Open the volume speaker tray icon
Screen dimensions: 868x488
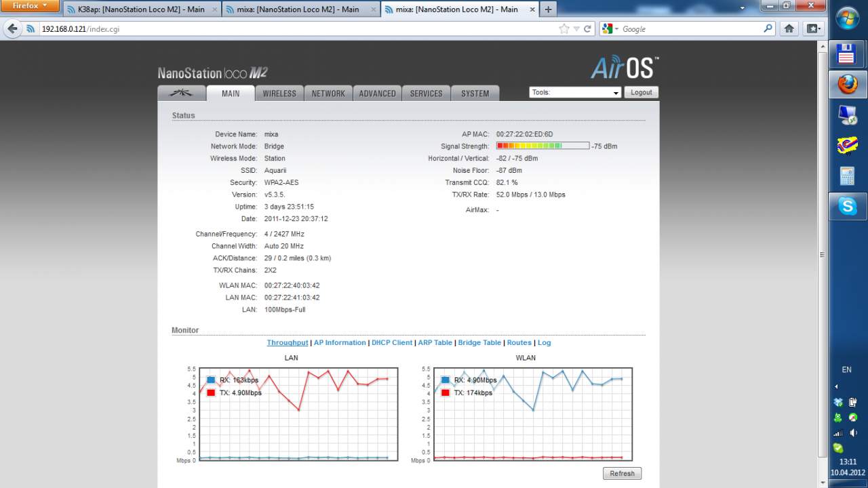[x=853, y=432]
